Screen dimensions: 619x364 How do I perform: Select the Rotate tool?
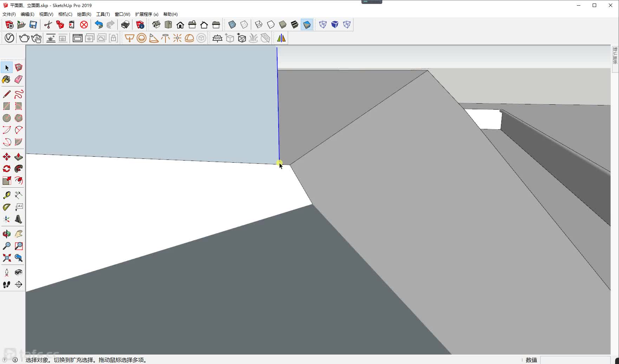tap(7, 169)
